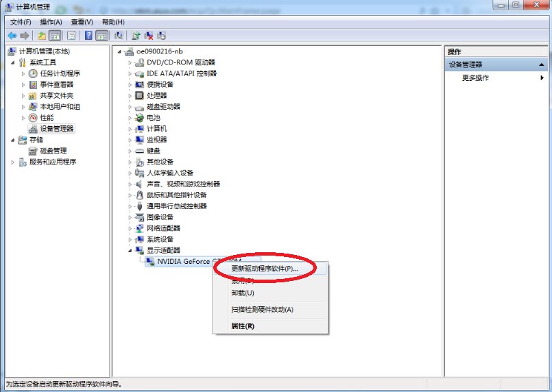Click the processor chip icon
Viewport: 552px width, 392px height.
click(139, 95)
